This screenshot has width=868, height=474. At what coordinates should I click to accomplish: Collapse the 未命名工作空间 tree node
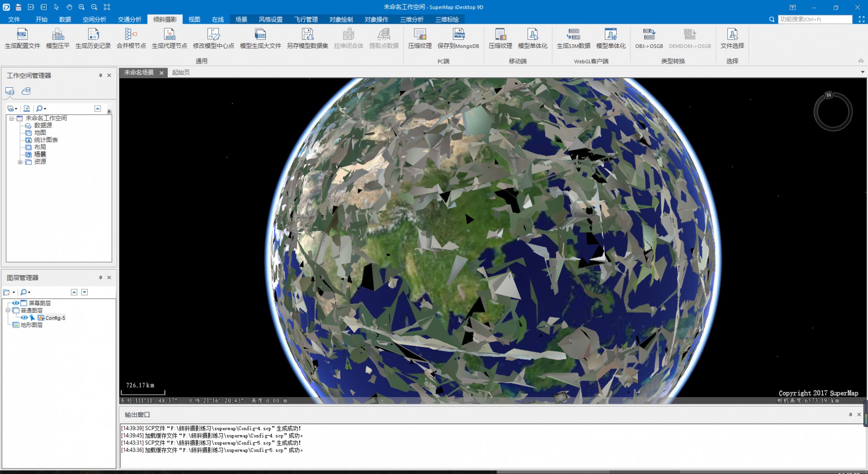[x=11, y=118]
